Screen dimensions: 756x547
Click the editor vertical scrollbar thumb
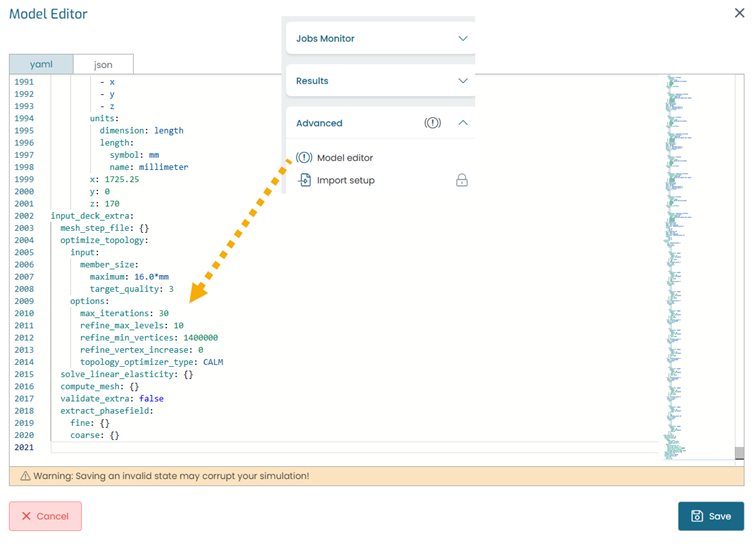pos(739,453)
